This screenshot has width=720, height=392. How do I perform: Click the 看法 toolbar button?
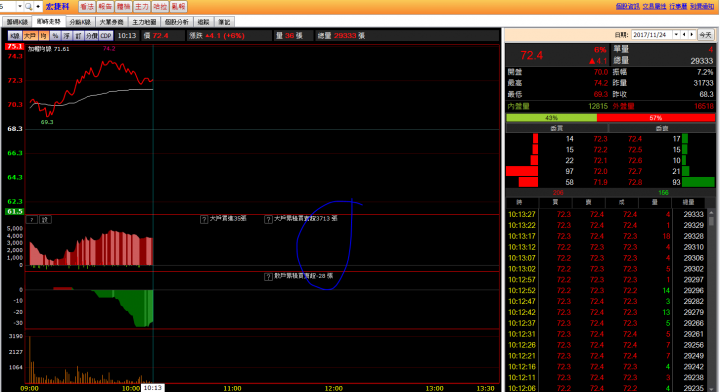87,6
